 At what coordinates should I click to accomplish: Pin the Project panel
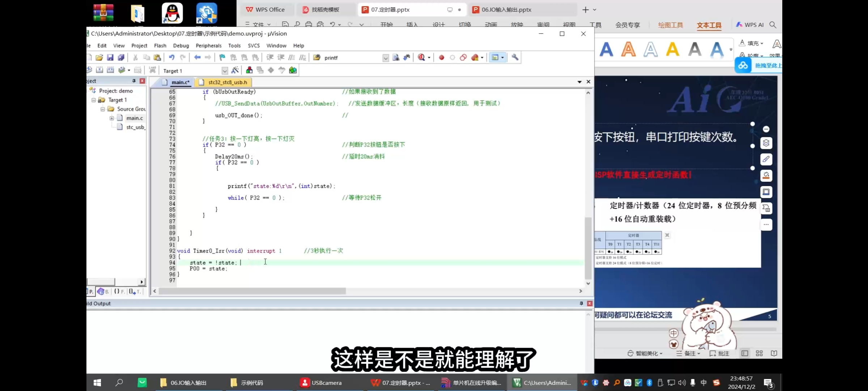[134, 81]
